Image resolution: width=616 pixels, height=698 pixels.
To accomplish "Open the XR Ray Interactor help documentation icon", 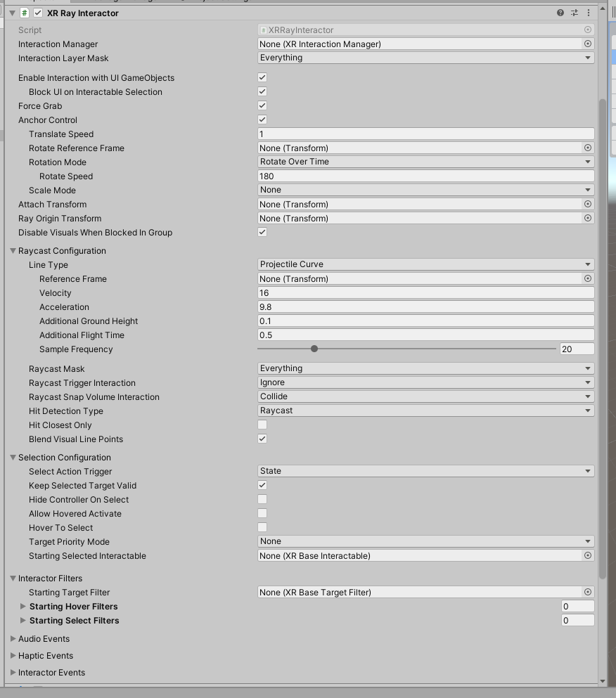I will click(559, 13).
